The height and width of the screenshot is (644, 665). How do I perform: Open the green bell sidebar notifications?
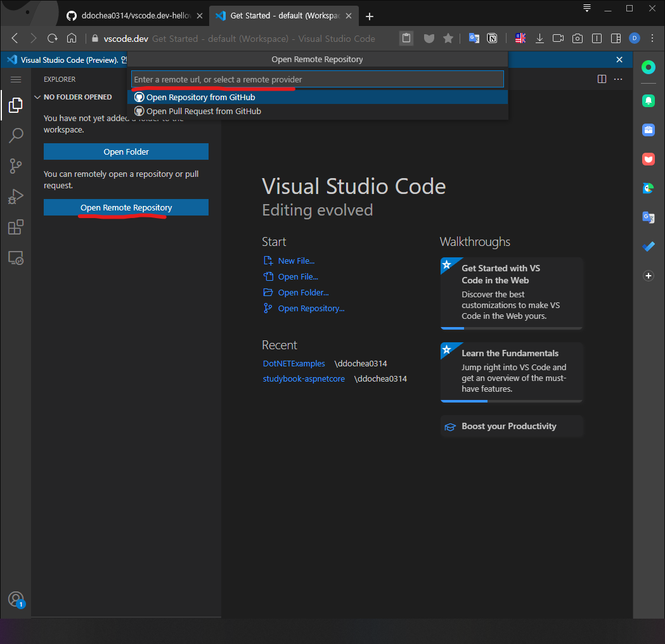click(648, 101)
